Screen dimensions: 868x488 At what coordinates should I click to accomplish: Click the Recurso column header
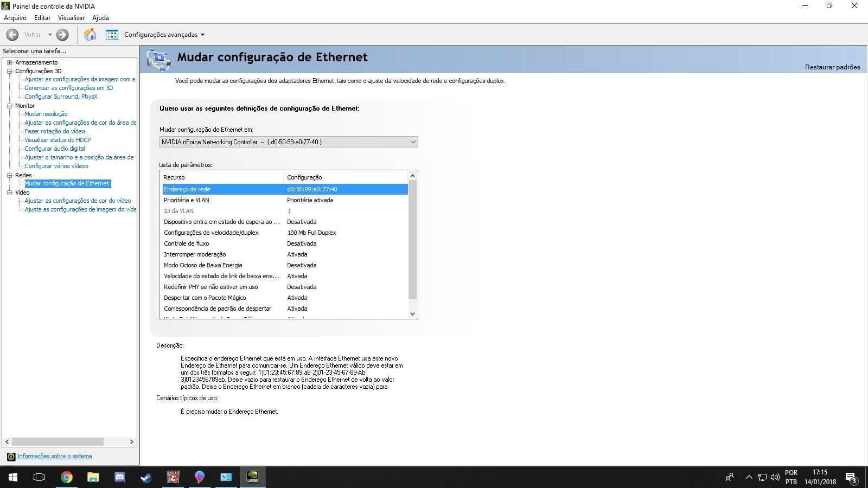point(222,177)
